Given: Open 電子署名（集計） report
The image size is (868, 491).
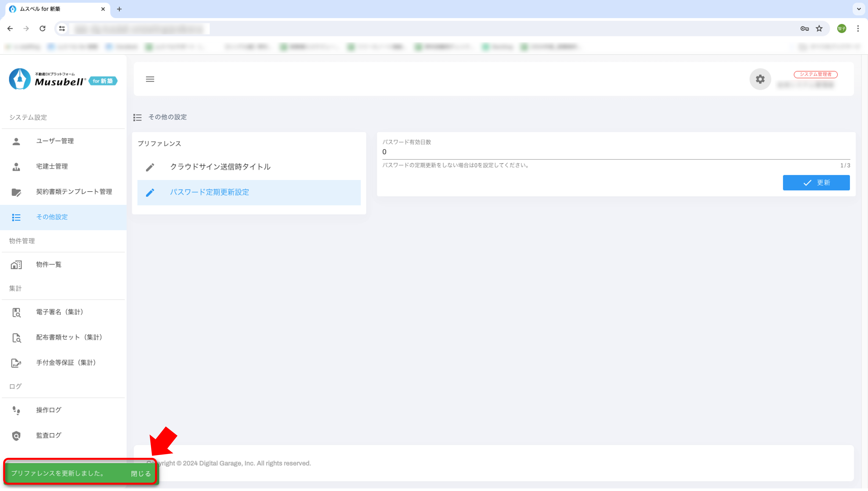Looking at the screenshot, I should coord(59,312).
